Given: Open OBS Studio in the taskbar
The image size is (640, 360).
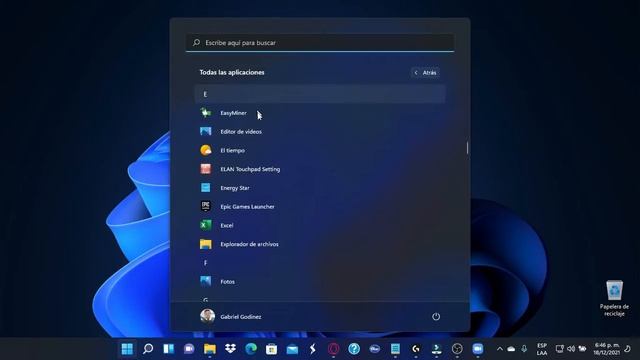Looking at the screenshot, I should coord(457,349).
